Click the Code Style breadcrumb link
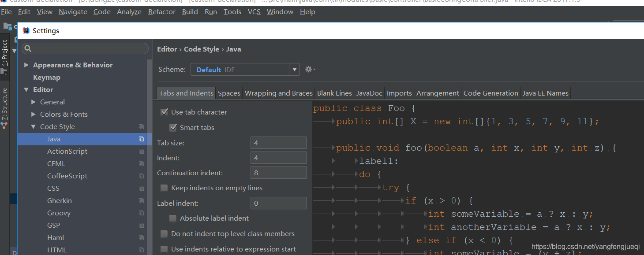Screen dimensions: 644x255 pyautogui.click(x=202, y=49)
